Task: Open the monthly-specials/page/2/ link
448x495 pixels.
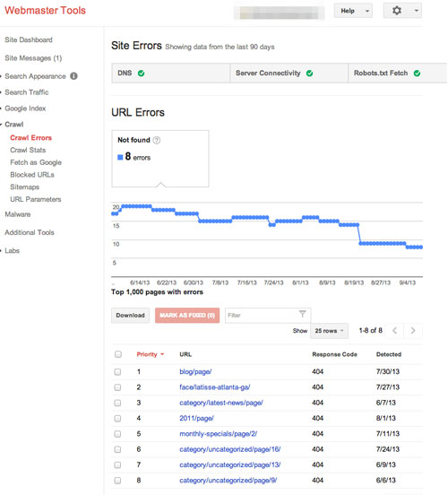Action: (x=219, y=434)
